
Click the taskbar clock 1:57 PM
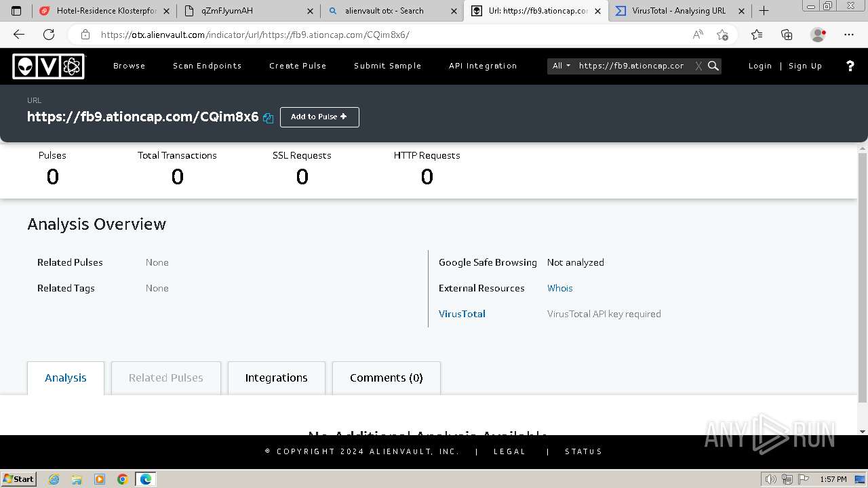pyautogui.click(x=833, y=479)
